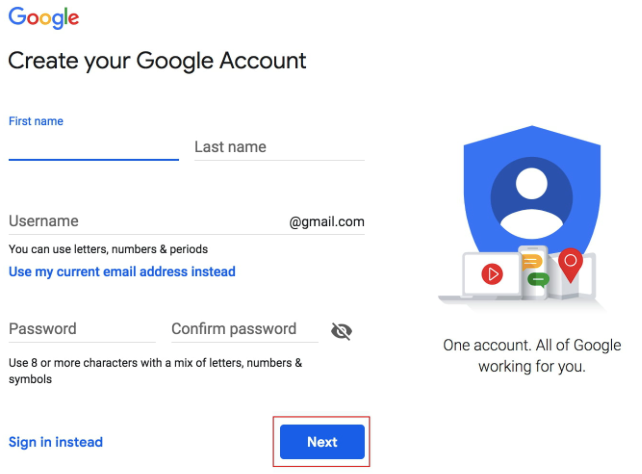Select the Last name input field

pos(279,147)
